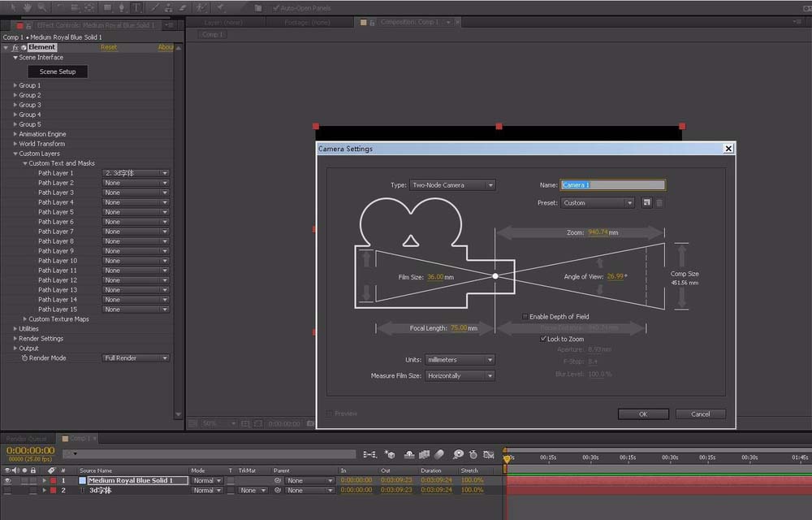Click the camera Name input field
Screen dimensions: 812x520
click(x=613, y=185)
